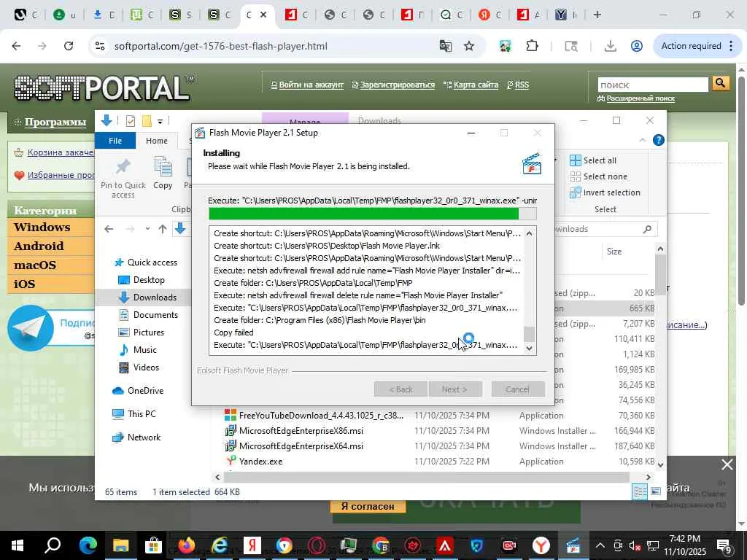Click the Зарегистрироваться link
Image resolution: width=747 pixels, height=560 pixels.
point(398,85)
